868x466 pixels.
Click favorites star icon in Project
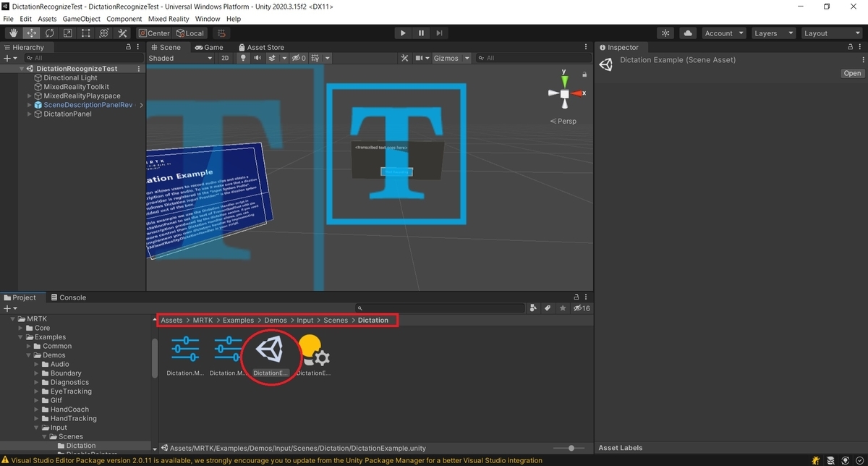coord(563,308)
